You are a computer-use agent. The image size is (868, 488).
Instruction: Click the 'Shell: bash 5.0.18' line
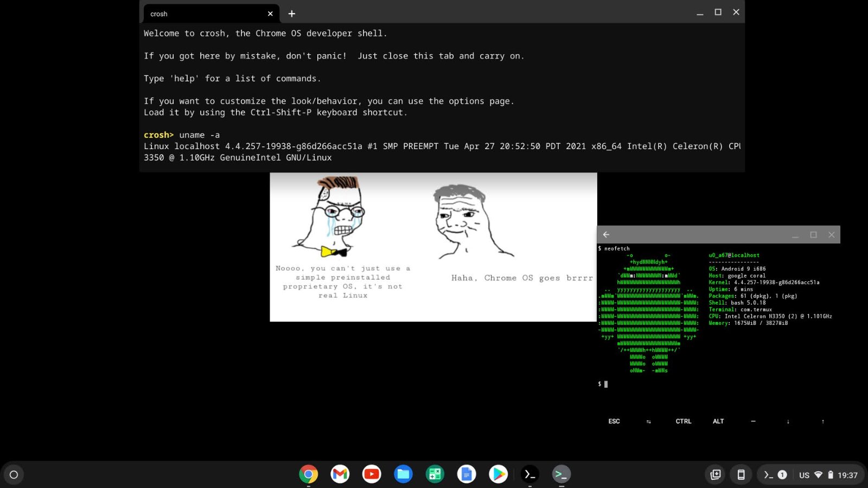(x=737, y=303)
